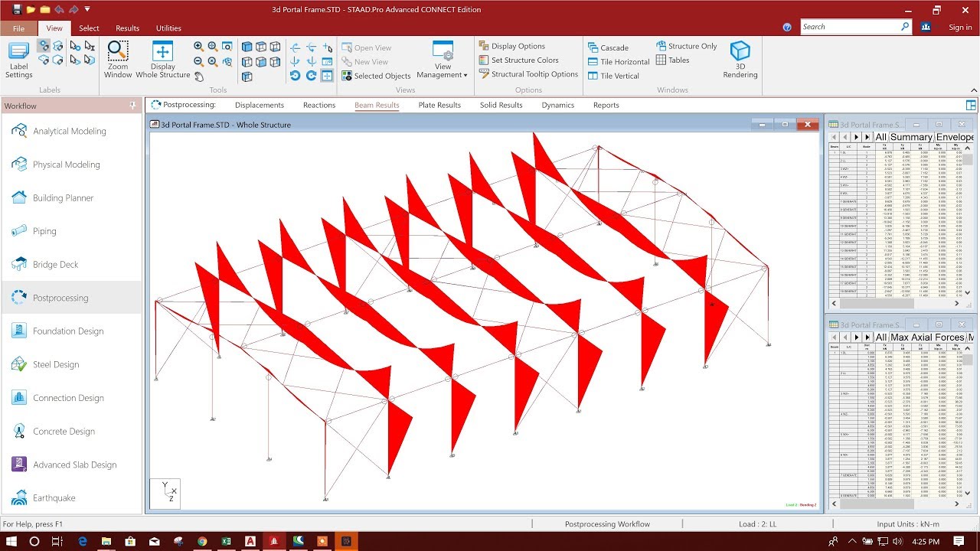Click last-tab arrow in lower results table
The image size is (980, 551).
(868, 337)
